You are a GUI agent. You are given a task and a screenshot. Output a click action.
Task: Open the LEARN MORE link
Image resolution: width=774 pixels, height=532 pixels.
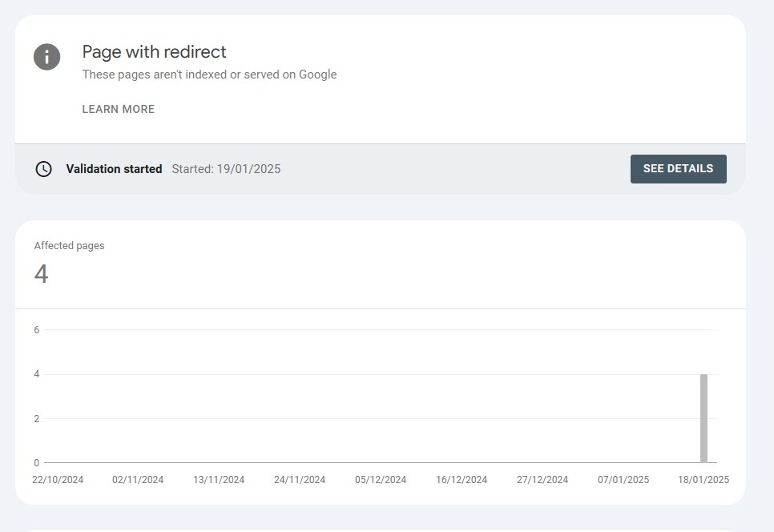(x=119, y=109)
